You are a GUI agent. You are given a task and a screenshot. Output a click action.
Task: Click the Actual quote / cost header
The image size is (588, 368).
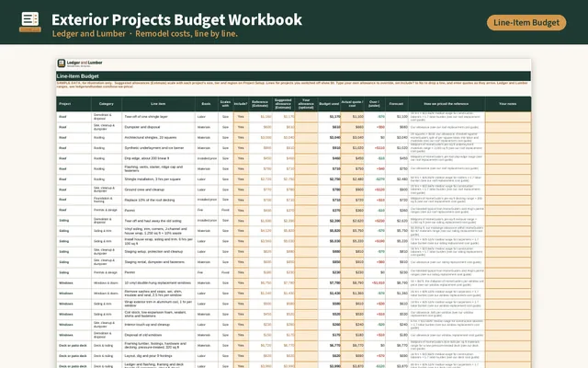(x=352, y=104)
